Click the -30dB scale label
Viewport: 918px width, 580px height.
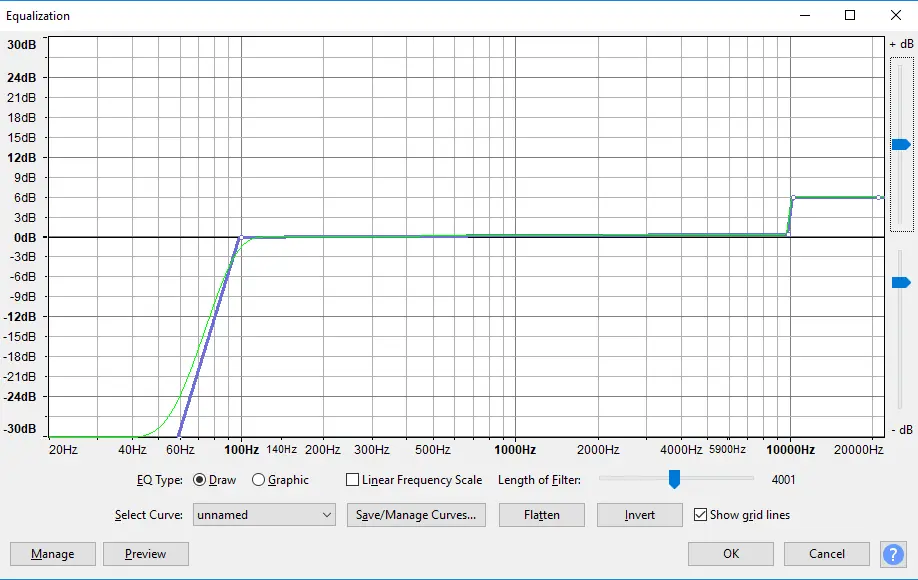[x=20, y=428]
